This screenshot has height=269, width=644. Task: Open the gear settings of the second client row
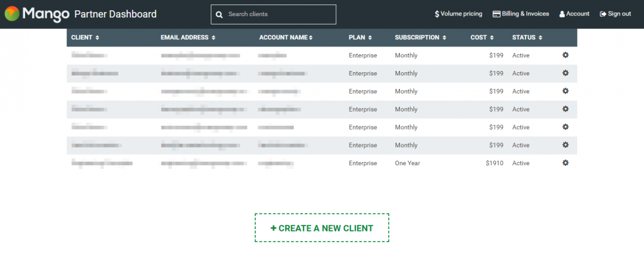[565, 73]
